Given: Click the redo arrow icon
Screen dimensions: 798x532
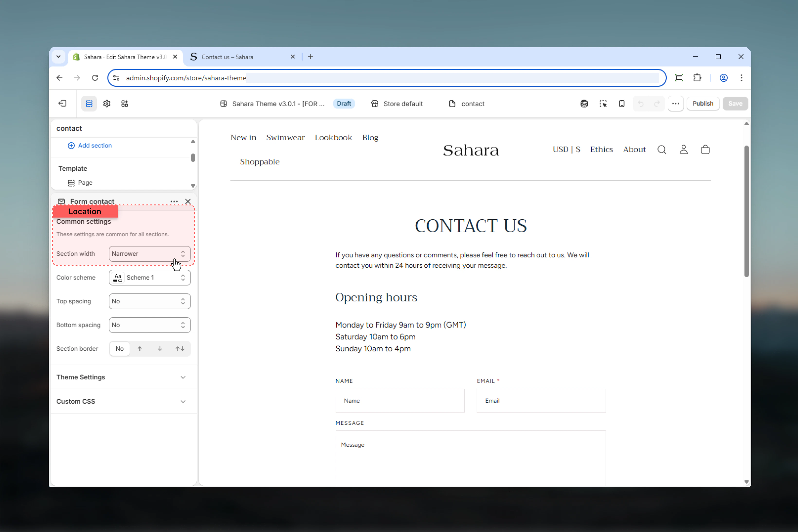Looking at the screenshot, I should tap(657, 103).
